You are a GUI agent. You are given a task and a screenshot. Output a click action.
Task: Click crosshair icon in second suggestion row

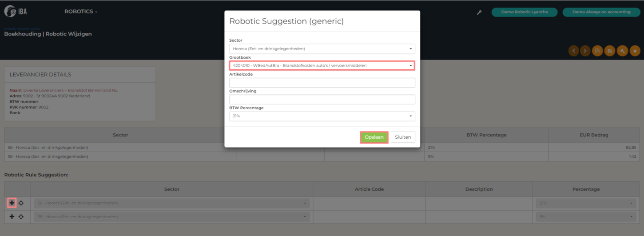click(21, 217)
